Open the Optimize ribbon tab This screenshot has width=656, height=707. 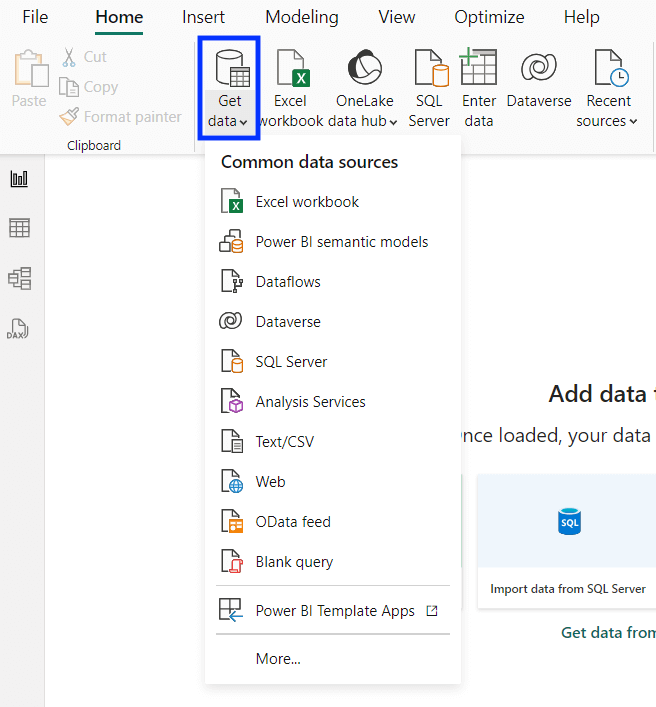[x=489, y=17]
